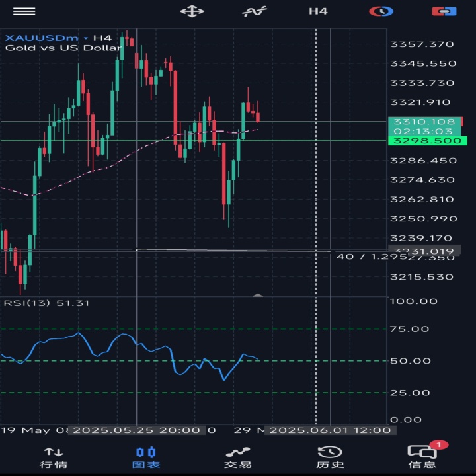
Task: Change the H4 timeframe setting
Action: pyautogui.click(x=318, y=11)
